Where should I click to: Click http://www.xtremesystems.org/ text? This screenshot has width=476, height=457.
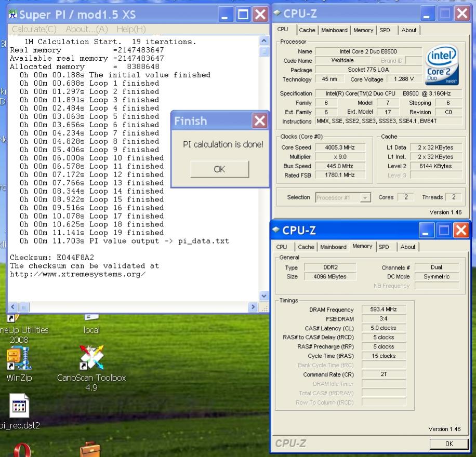(x=78, y=274)
